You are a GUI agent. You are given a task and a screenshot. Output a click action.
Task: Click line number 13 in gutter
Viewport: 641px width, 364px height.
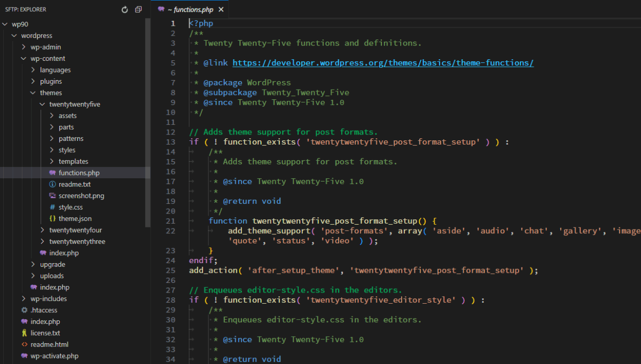click(x=171, y=142)
